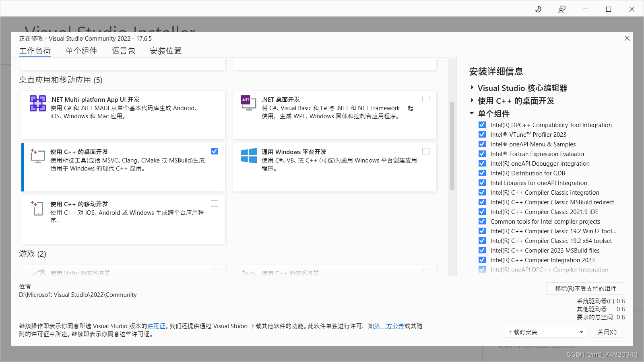This screenshot has height=362, width=644.
Task: Uncheck Intel C++ Compiler Classic 2021.9 IDE
Action: (482, 212)
